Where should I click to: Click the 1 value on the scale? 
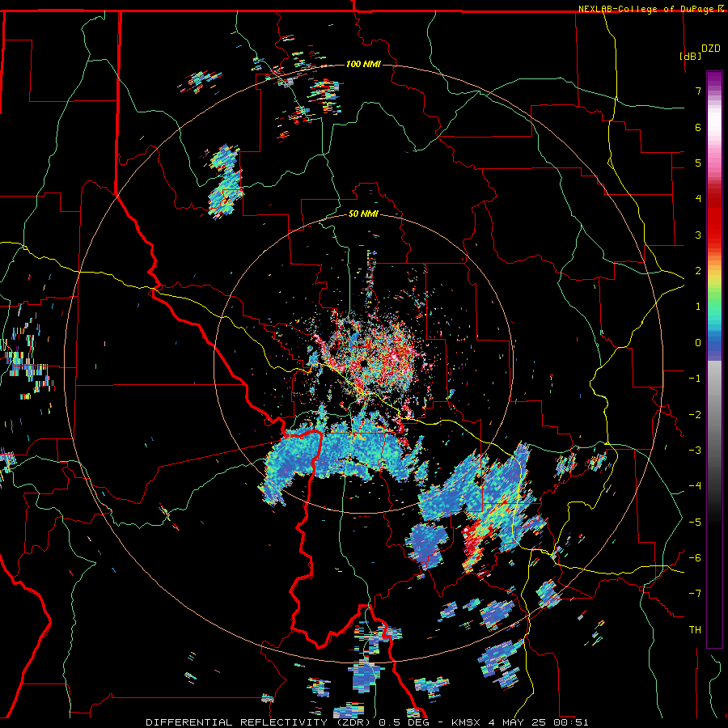pyautogui.click(x=698, y=307)
